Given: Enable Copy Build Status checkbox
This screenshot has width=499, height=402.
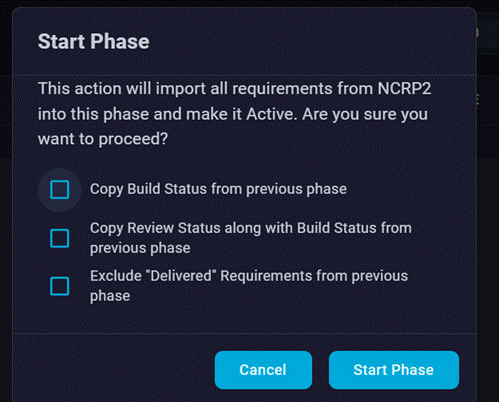Looking at the screenshot, I should pos(60,190).
